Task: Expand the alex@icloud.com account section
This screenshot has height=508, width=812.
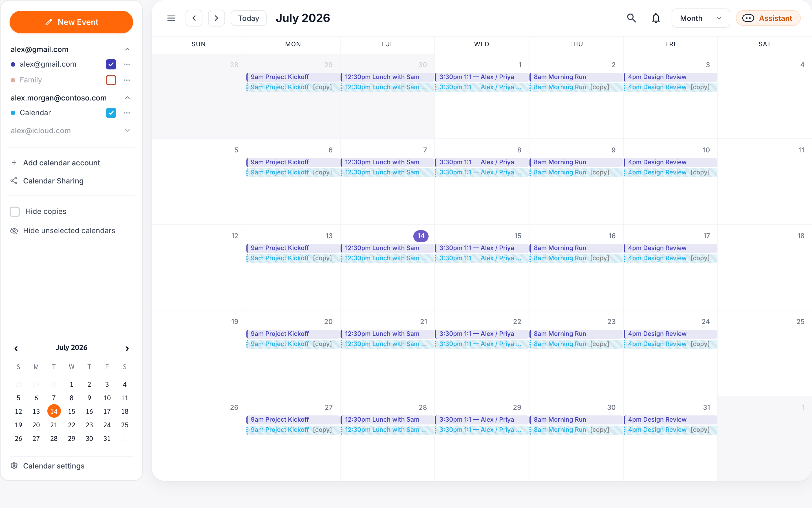Action: pos(127,130)
